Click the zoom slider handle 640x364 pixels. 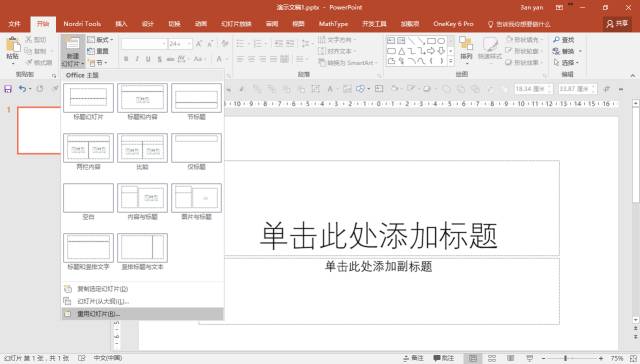(x=565, y=358)
